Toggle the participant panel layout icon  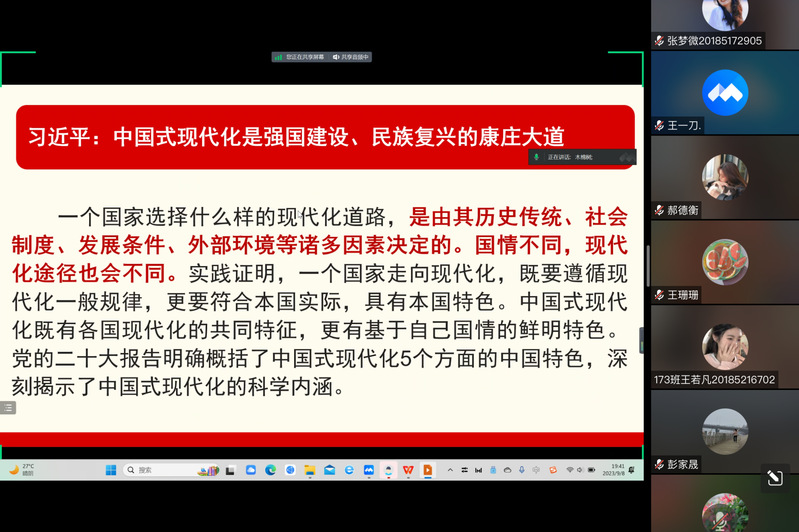(773, 478)
